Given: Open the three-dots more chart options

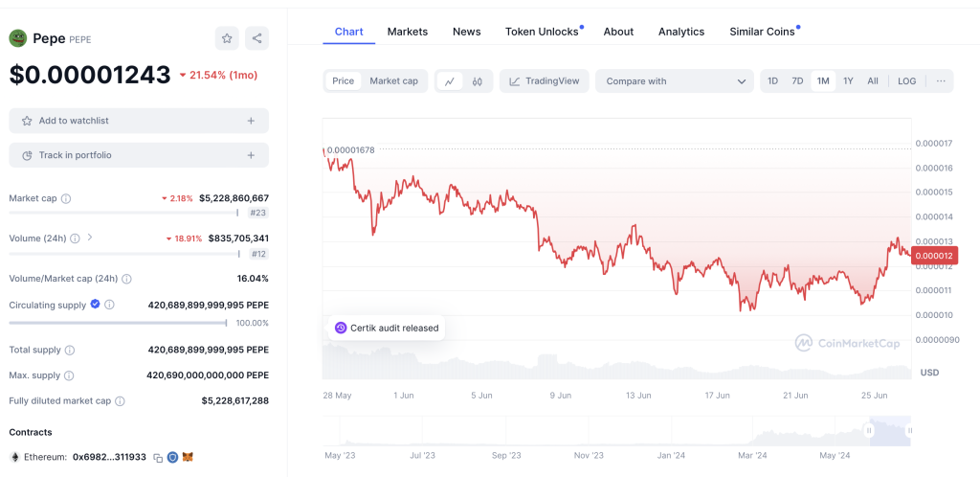Looking at the screenshot, I should click(941, 81).
